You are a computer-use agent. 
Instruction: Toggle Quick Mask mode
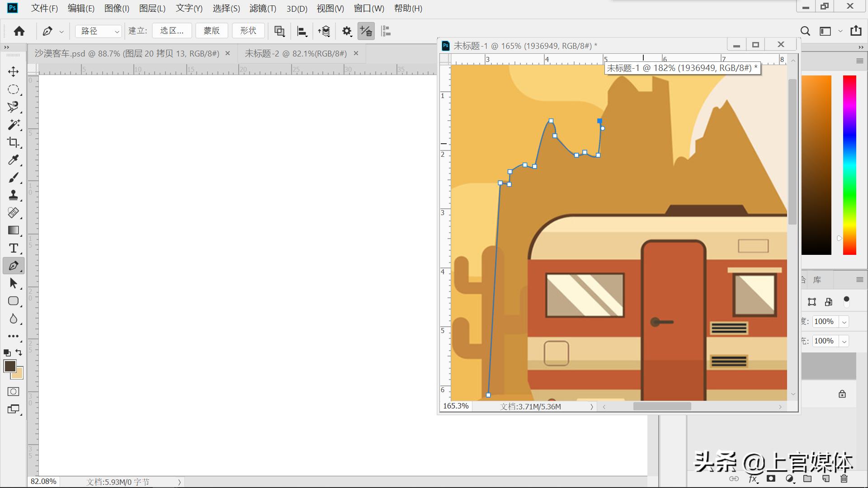point(14,391)
